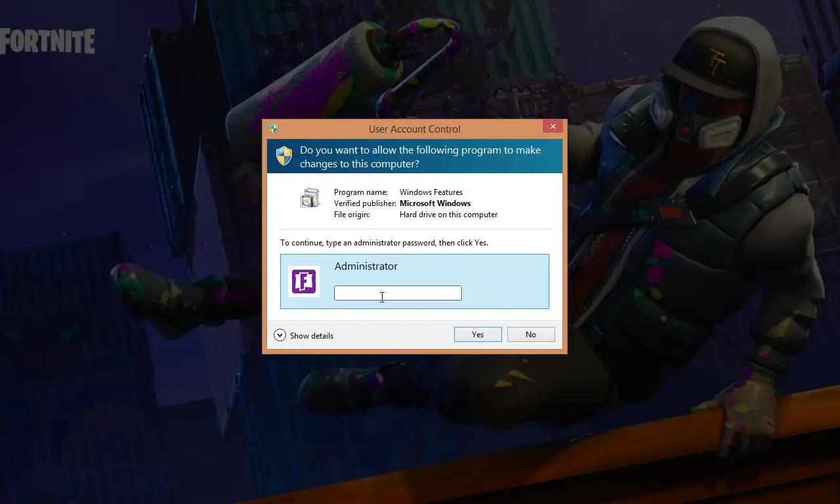Click the 'Windows Features' program name
This screenshot has width=840, height=504.
[x=431, y=192]
